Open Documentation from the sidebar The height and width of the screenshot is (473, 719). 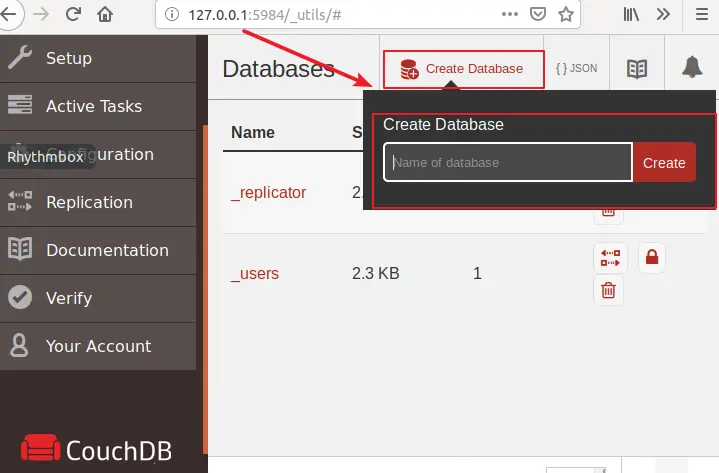[x=98, y=250]
